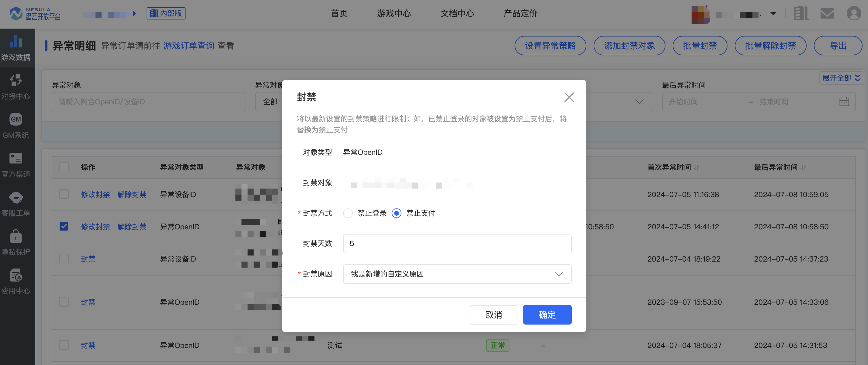Click 解除封禁 in the checked 异常OpenID row

click(132, 227)
